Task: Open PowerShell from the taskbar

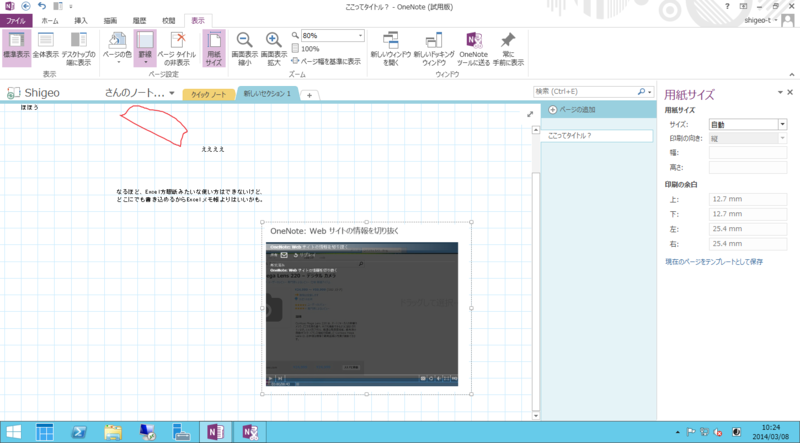Action: tap(78, 432)
